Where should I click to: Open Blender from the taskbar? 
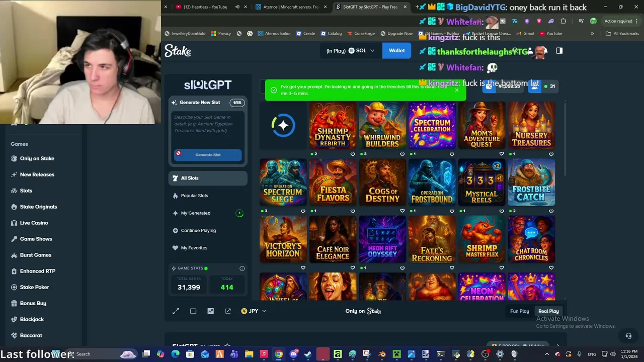(382, 354)
